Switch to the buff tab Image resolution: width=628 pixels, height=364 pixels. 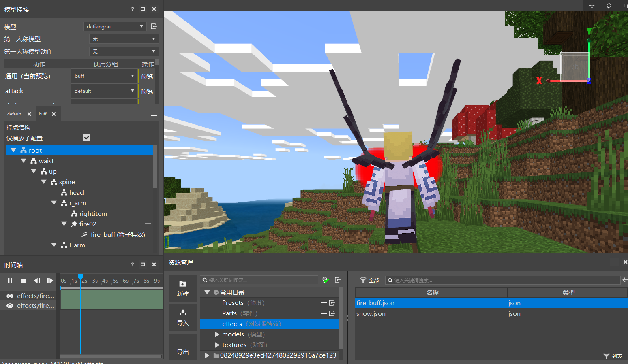point(43,114)
